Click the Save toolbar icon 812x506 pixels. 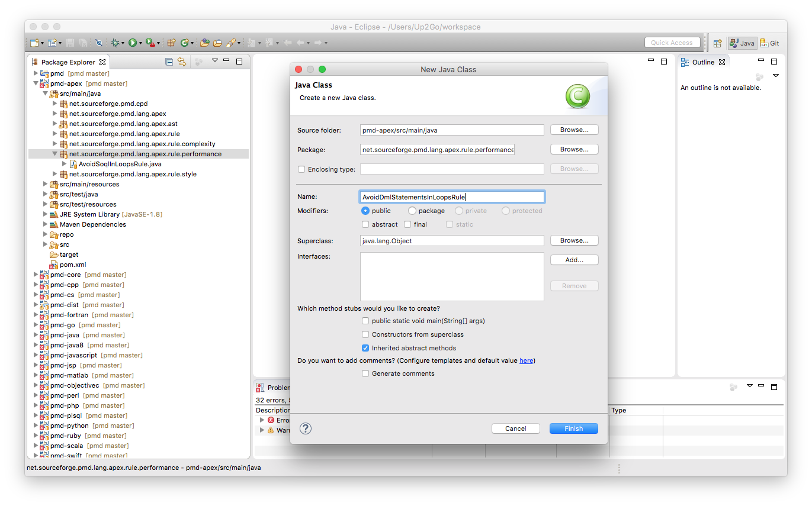(70, 43)
